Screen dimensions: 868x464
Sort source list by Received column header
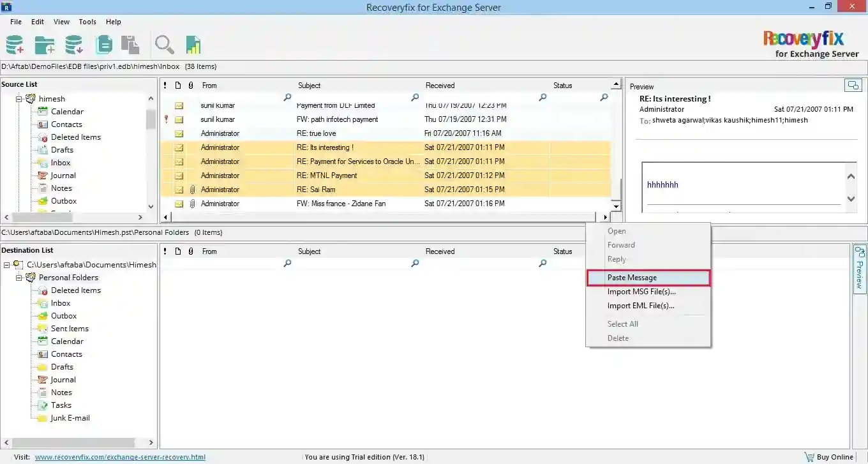[x=440, y=85]
